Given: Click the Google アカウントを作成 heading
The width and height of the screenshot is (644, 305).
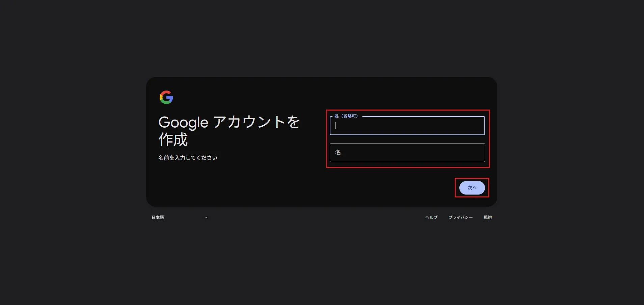Looking at the screenshot, I should tap(229, 131).
